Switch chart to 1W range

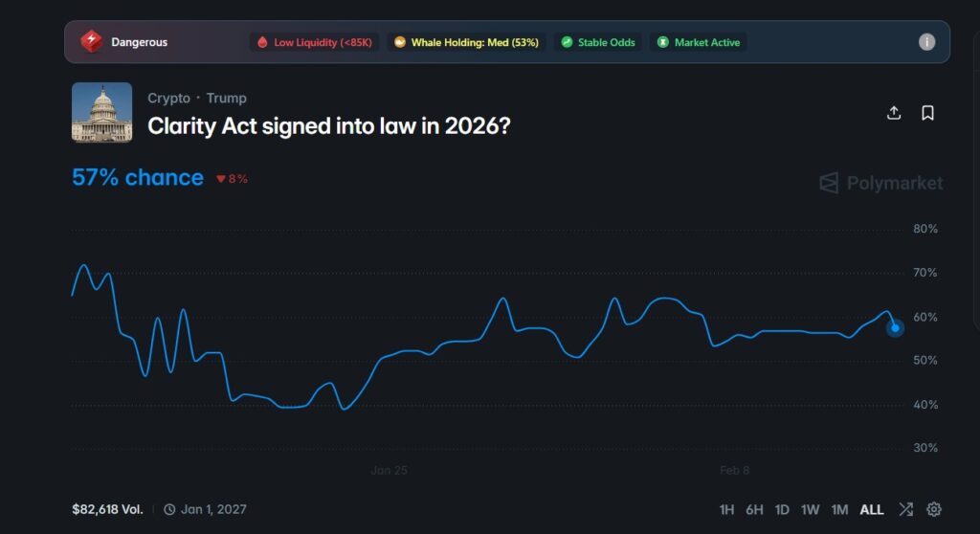point(811,509)
